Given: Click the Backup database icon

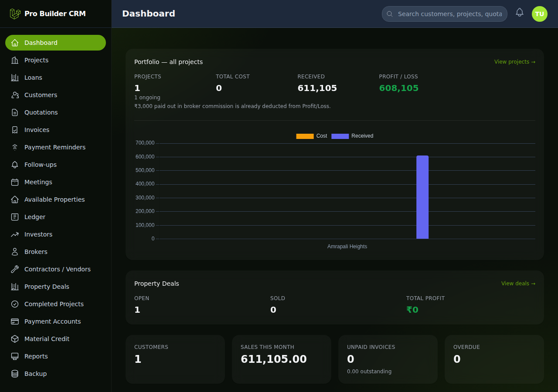Looking at the screenshot, I should [x=15, y=374].
